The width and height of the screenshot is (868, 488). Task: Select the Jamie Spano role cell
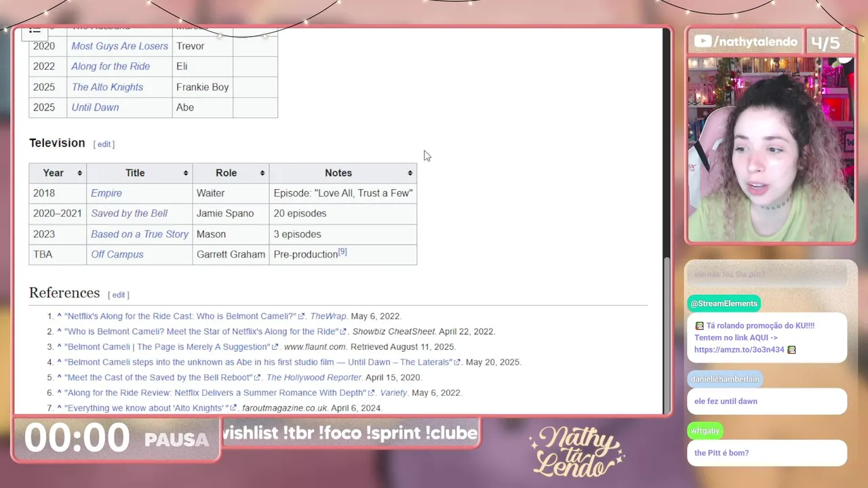click(231, 213)
